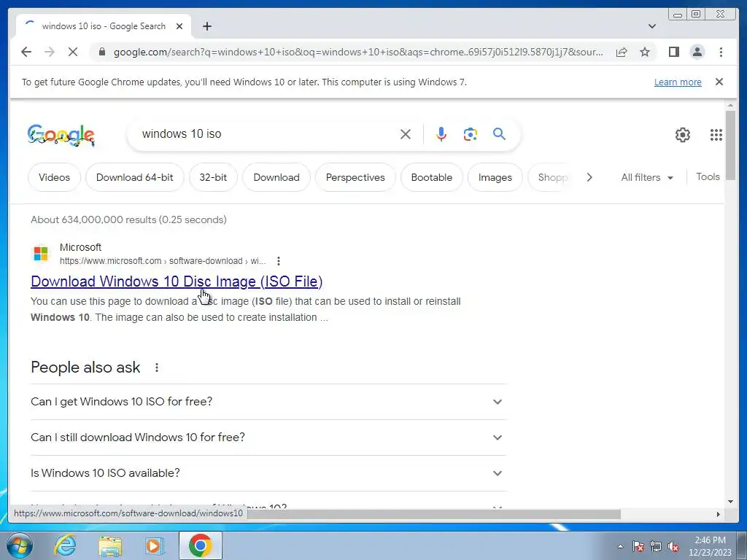Launch Internet Explorer from taskbar
747x560 pixels.
[65, 545]
